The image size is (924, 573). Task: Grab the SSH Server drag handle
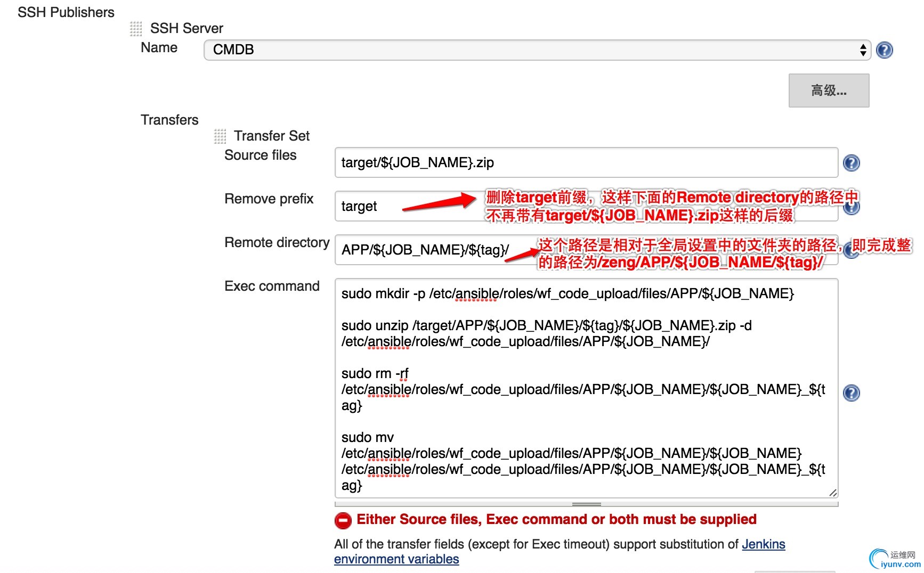coord(136,28)
